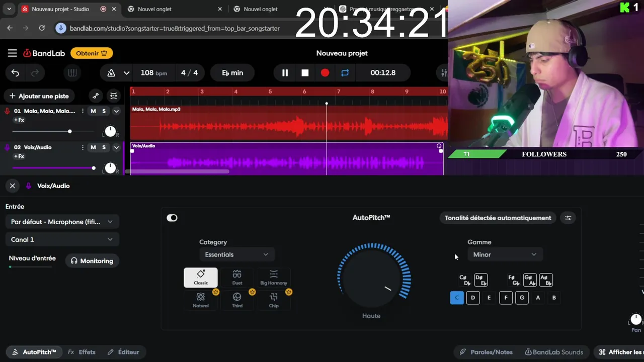Screen dimensions: 644x362
Task: Toggle note C in scale
Action: coord(457,298)
